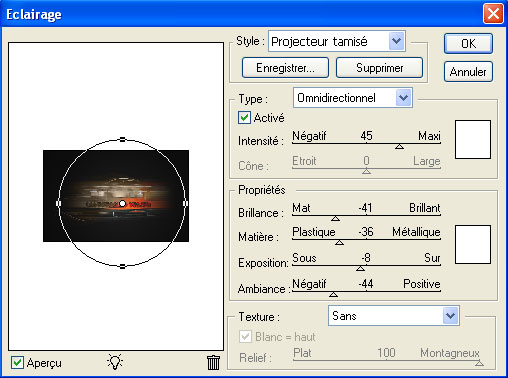Uncheck the Aperçu preview checkbox
This screenshot has width=508, height=378.
coord(17,362)
